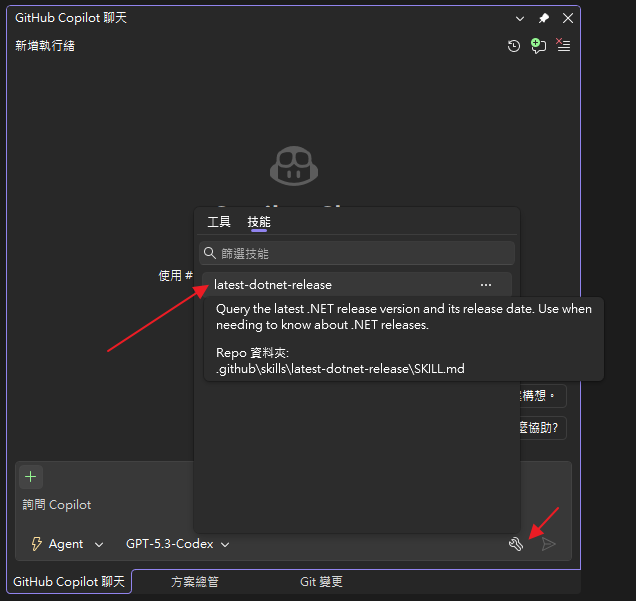
Task: Click the SKILL.md repo path text
Action: pos(340,369)
